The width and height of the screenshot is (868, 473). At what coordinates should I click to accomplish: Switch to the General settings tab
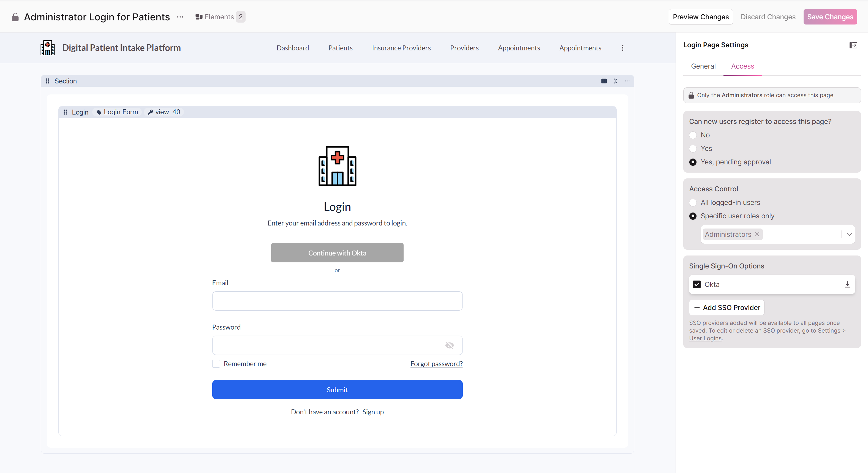pos(703,66)
